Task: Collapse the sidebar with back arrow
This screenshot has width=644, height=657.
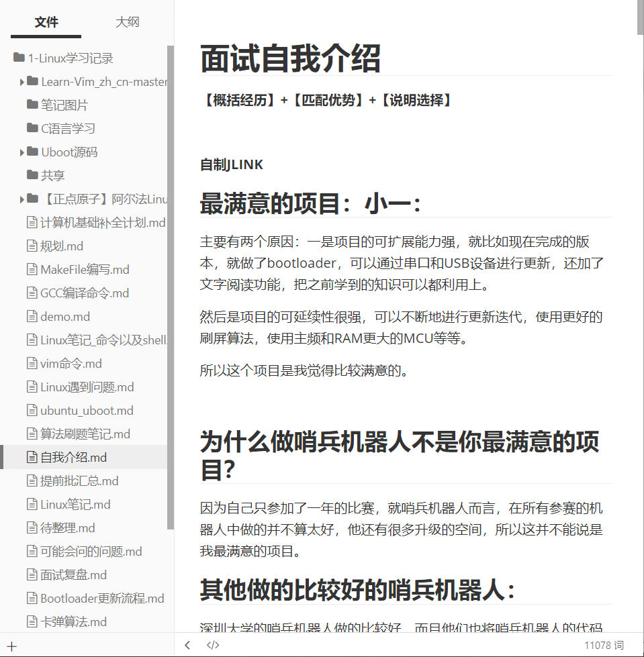Action: point(187,646)
